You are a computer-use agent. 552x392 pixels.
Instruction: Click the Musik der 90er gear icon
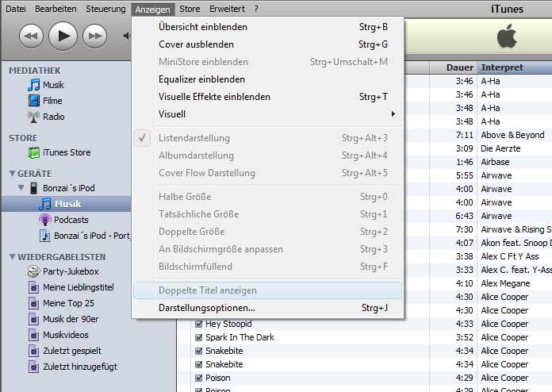click(x=34, y=319)
